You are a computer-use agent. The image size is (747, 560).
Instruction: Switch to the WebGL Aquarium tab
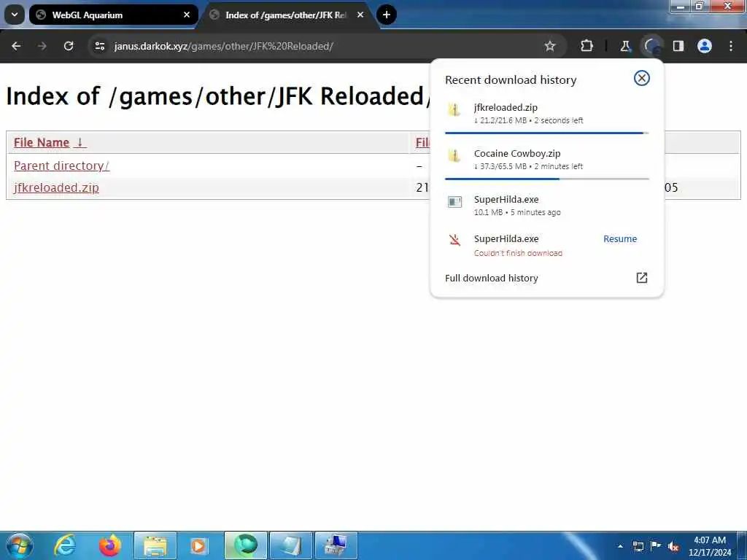click(113, 15)
